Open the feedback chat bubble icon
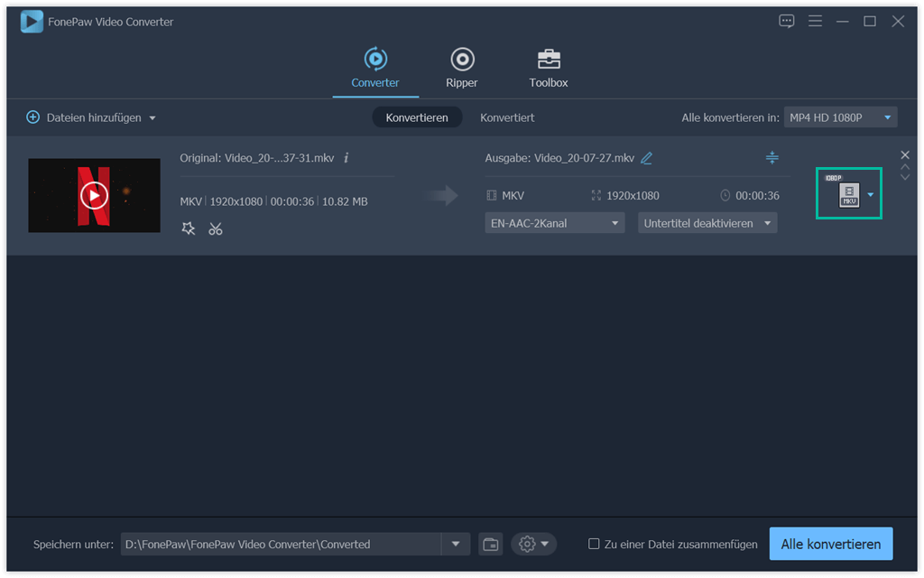 point(786,22)
